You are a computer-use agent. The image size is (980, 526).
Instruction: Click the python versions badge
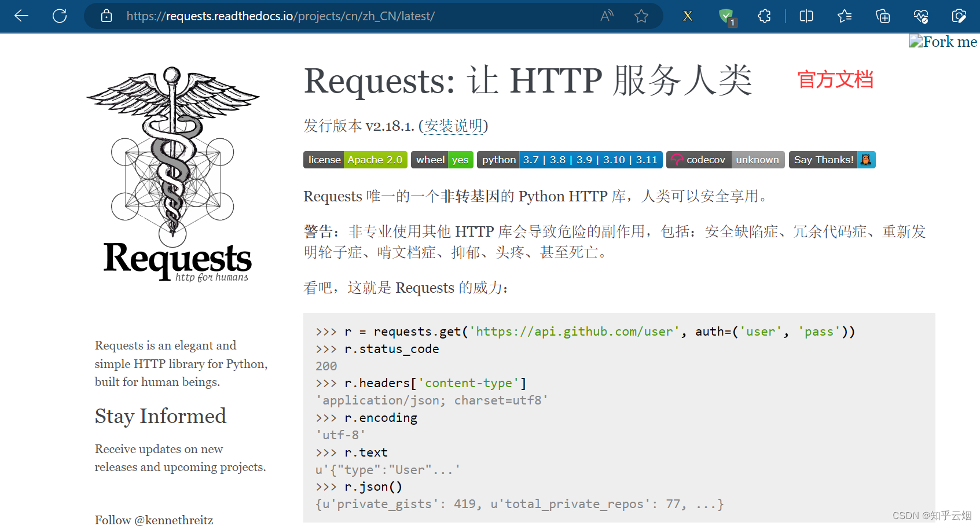570,160
